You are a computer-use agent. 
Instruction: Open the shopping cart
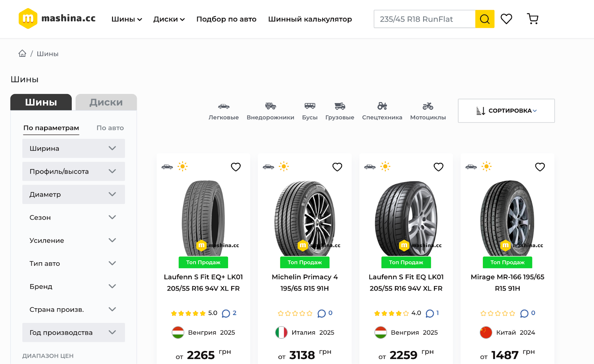click(x=532, y=19)
